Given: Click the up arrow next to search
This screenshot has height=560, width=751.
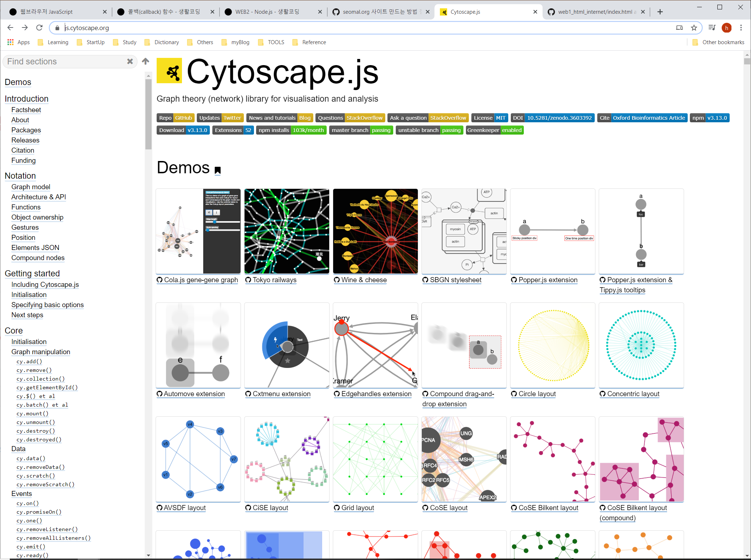Looking at the screenshot, I should pos(145,61).
